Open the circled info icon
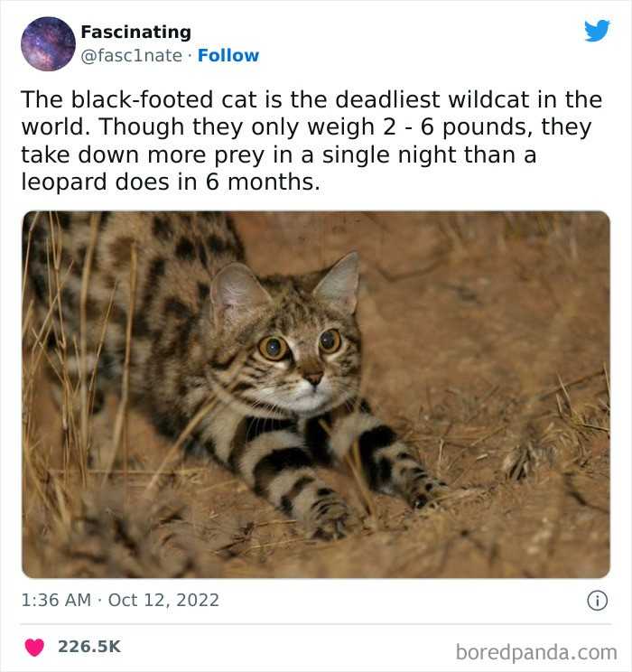The width and height of the screenshot is (632, 672). 597,601
